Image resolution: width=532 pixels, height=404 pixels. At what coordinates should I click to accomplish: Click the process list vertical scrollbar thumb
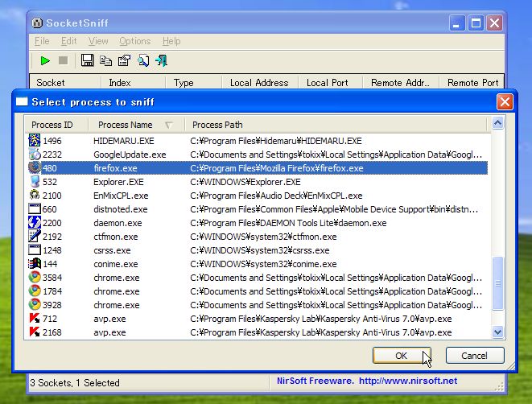click(497, 283)
